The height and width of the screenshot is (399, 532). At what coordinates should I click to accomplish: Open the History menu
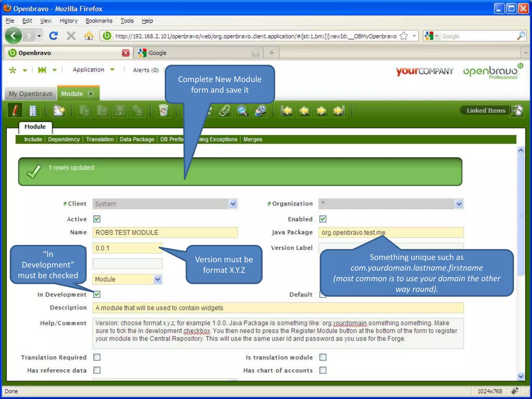[x=69, y=21]
